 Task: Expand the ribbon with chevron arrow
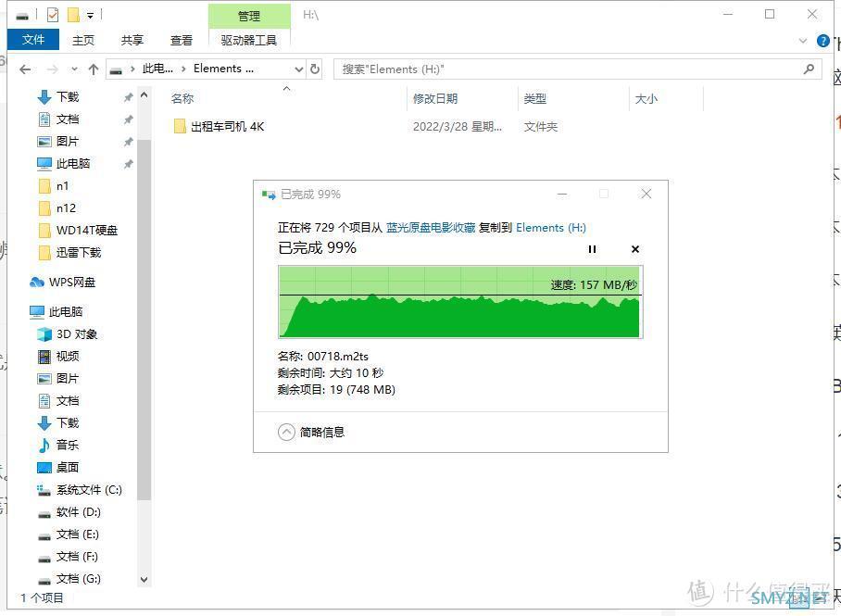pyautogui.click(x=803, y=41)
